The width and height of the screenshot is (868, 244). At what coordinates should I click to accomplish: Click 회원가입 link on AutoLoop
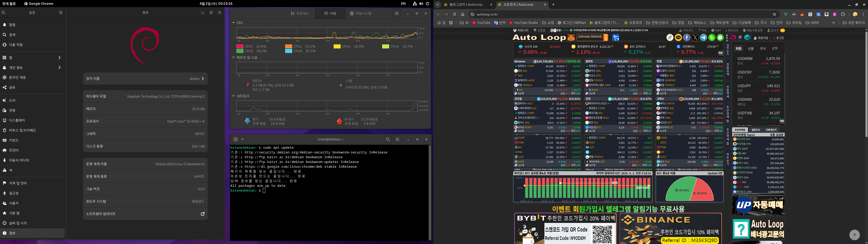(x=761, y=38)
